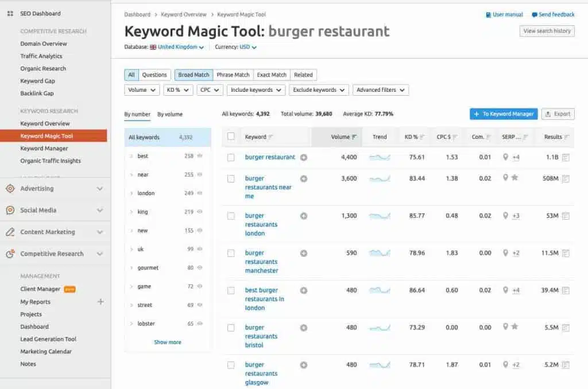The width and height of the screenshot is (588, 389).
Task: Check the 'burger restaurants bristol' checkbox
Action: [x=231, y=328]
